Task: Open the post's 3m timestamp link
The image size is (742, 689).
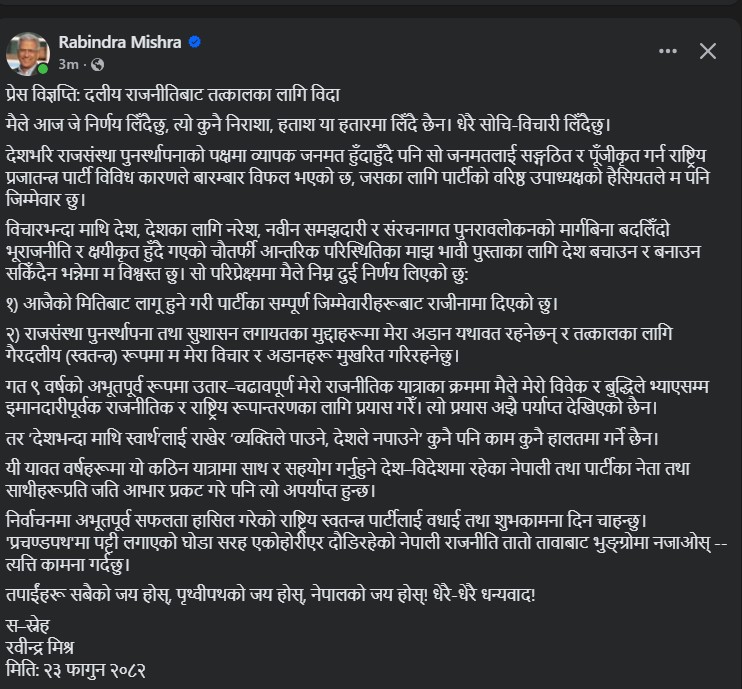Action: 69,64
